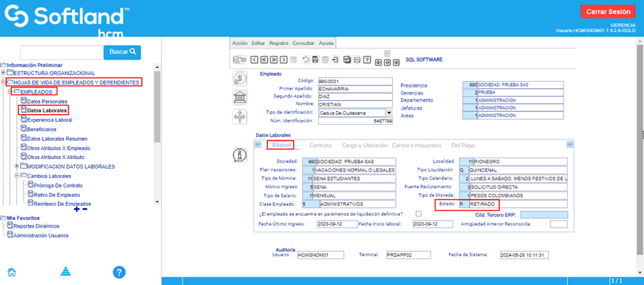Screen dimensions: 644x285
Task: Toggle the liquidación definitiva checkbox
Action: (x=419, y=214)
